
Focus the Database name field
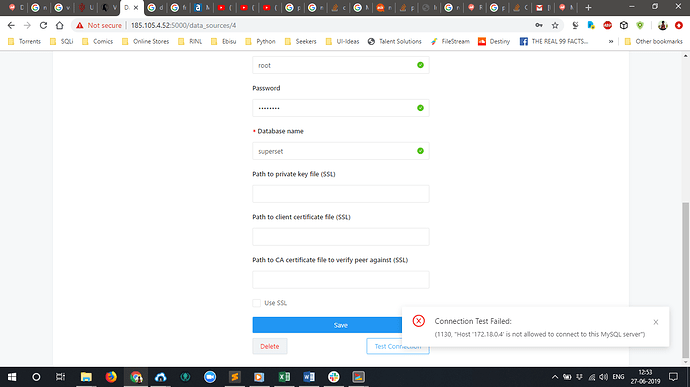pos(341,151)
